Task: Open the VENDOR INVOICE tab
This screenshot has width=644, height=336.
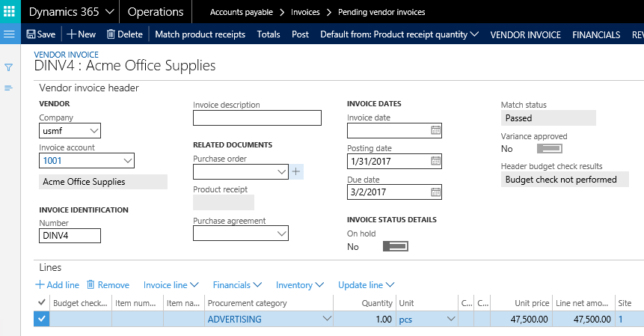Action: [524, 34]
